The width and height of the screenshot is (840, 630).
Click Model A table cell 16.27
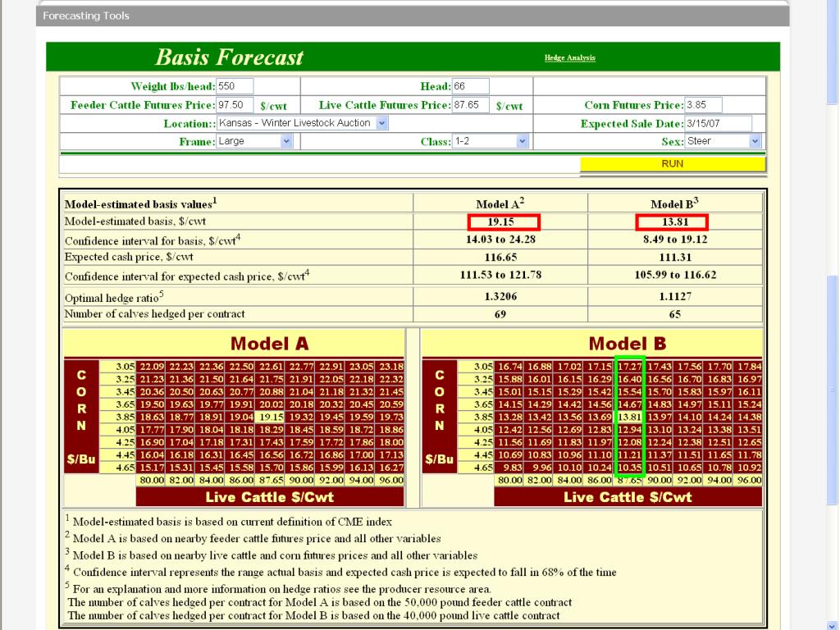[x=390, y=467]
